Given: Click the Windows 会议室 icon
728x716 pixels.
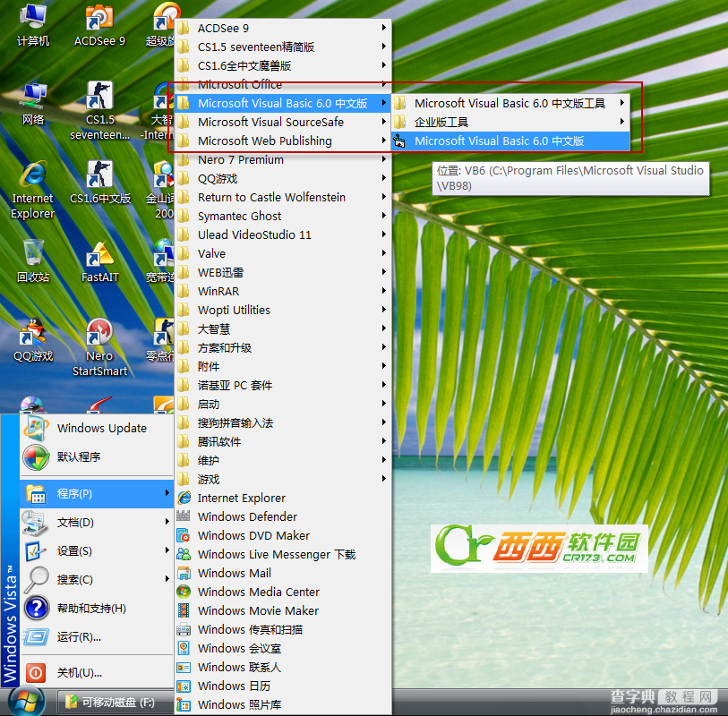Looking at the screenshot, I should [184, 648].
